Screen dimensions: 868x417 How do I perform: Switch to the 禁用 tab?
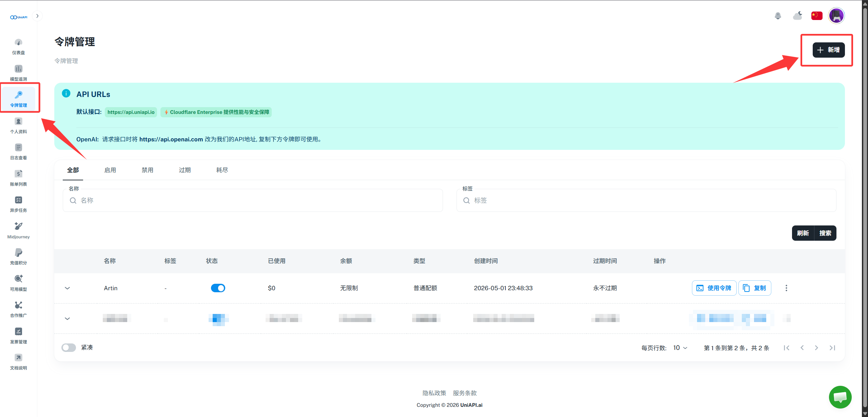pyautogui.click(x=148, y=170)
